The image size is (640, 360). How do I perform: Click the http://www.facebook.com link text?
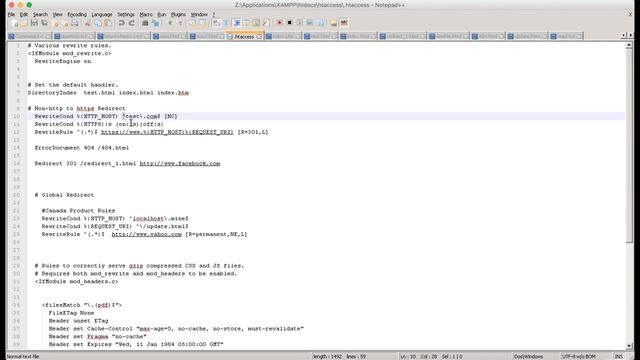pyautogui.click(x=180, y=163)
